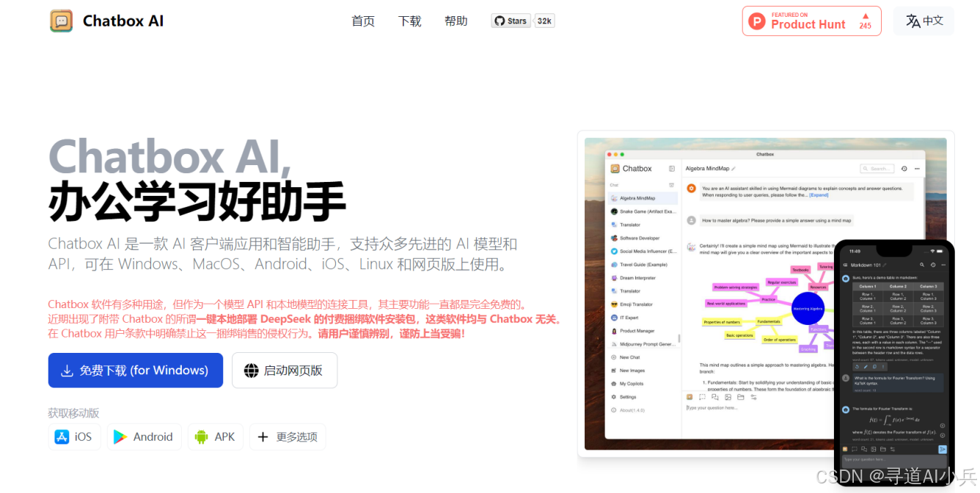Image resolution: width=980 pixels, height=493 pixels.
Task: Select Dream Interpreter chat in preview
Action: coord(643,278)
